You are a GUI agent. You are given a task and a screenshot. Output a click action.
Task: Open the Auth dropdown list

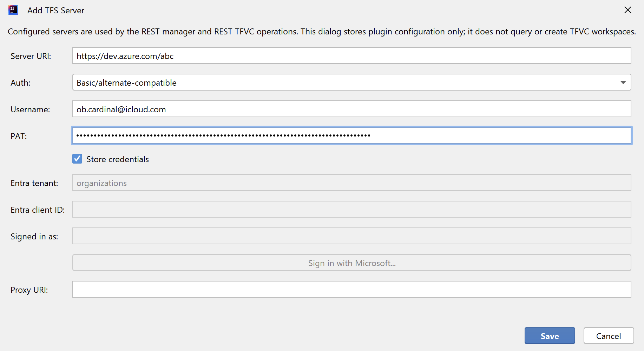pos(352,82)
